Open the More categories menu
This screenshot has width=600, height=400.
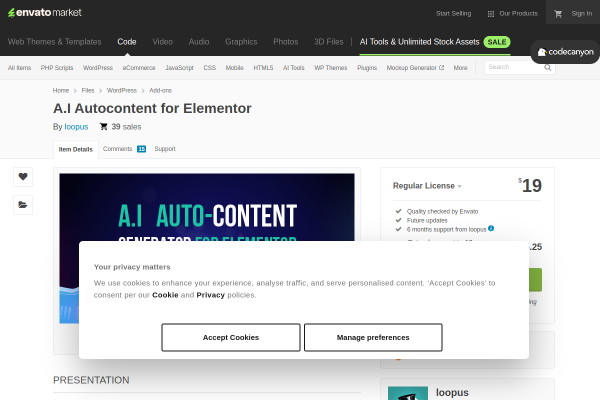pos(460,68)
